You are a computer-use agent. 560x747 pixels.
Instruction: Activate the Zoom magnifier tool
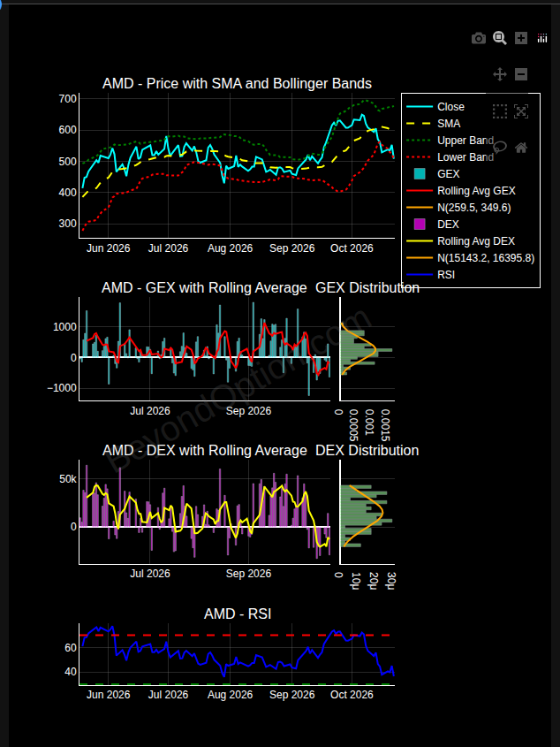tap(500, 38)
